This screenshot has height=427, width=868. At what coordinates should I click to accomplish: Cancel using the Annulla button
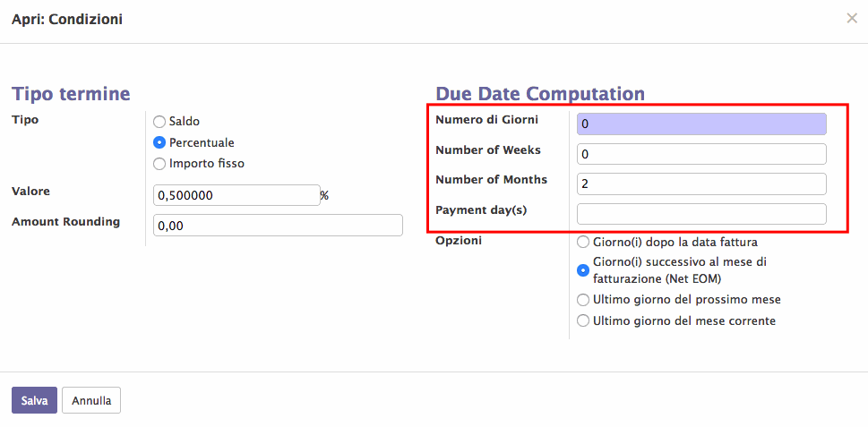pyautogui.click(x=91, y=400)
